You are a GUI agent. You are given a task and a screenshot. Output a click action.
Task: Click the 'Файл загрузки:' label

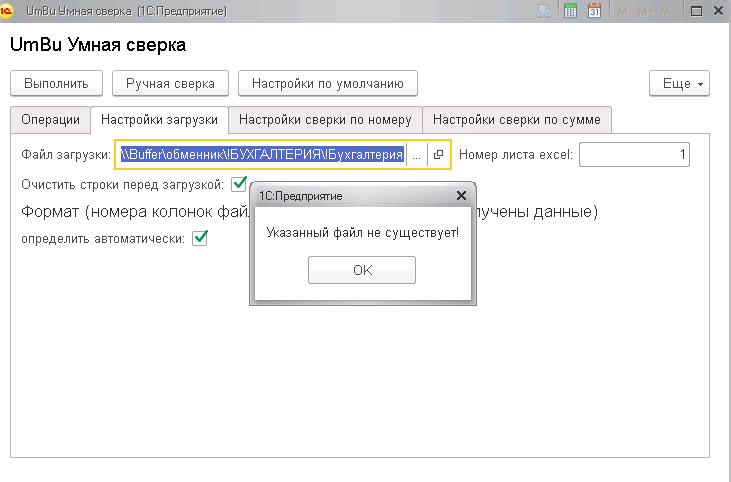tap(66, 154)
